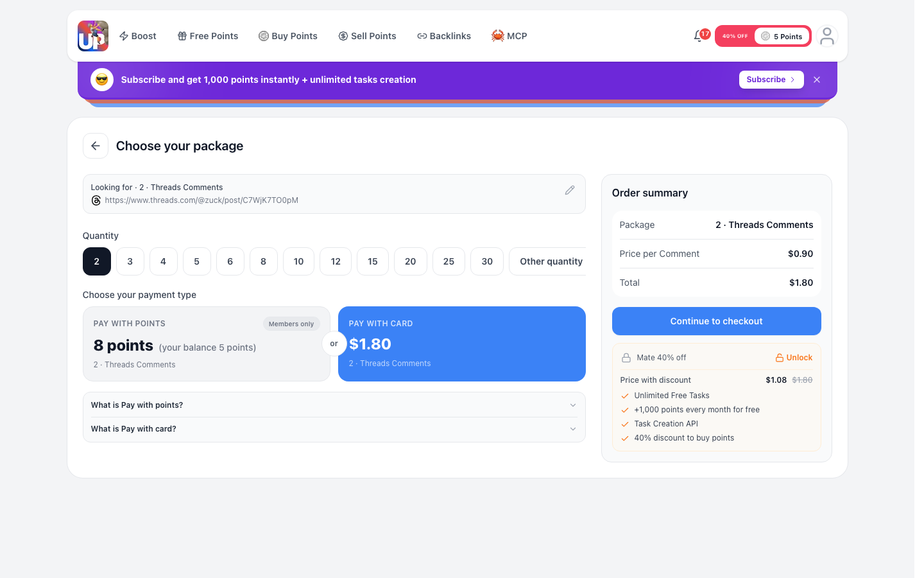Select quantity 5
924x578 pixels.
click(x=197, y=261)
